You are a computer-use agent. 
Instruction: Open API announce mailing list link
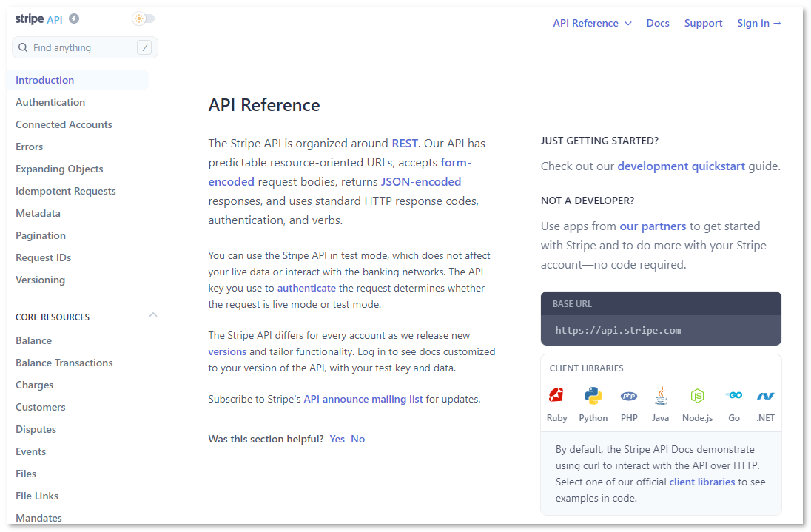363,399
